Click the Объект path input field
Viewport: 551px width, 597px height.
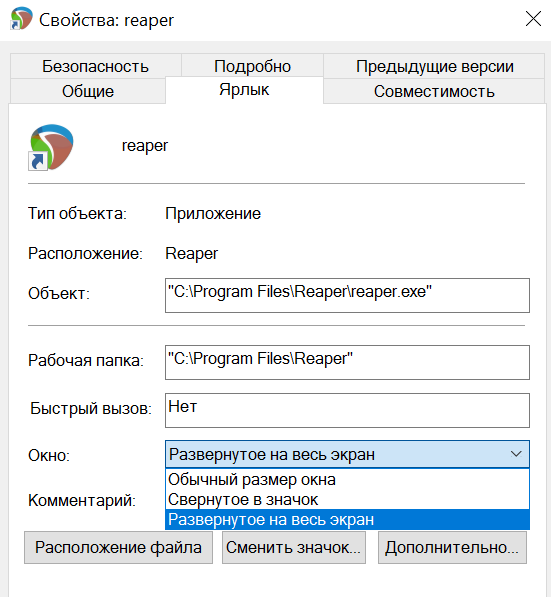click(x=347, y=295)
